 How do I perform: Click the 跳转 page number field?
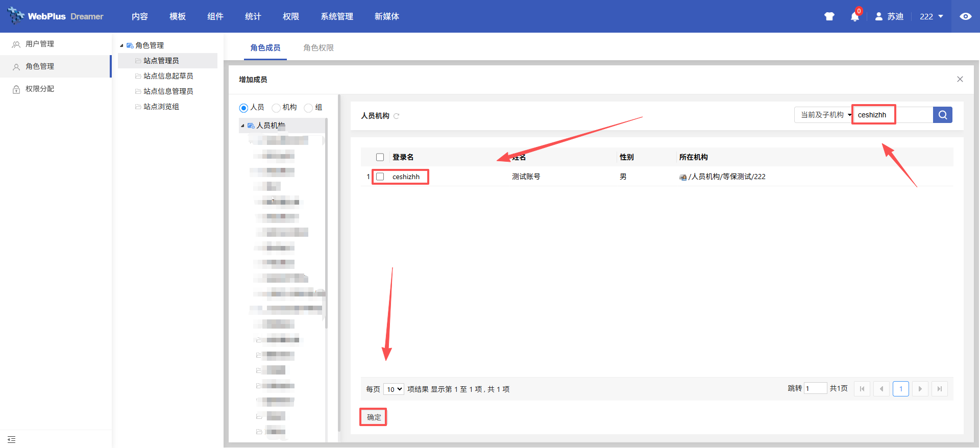[x=815, y=388]
